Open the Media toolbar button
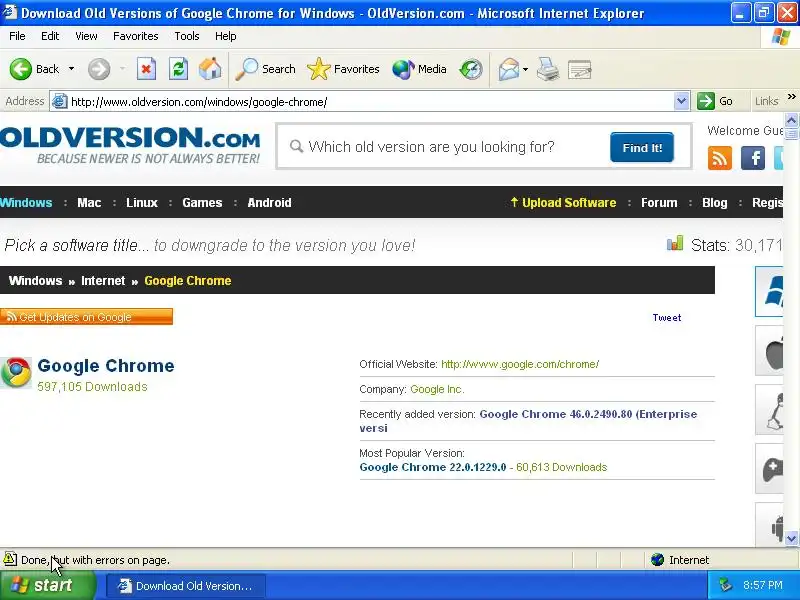The width and height of the screenshot is (800, 600). 419,69
